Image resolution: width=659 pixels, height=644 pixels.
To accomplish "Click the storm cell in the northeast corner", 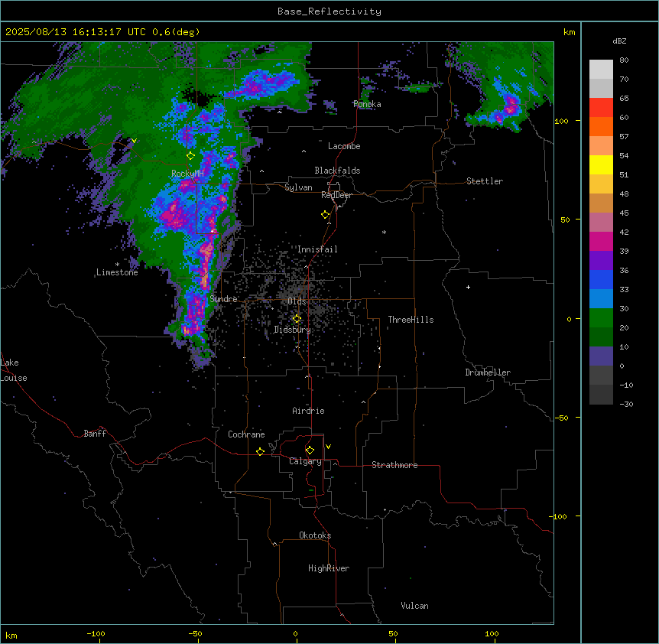I will (x=509, y=108).
